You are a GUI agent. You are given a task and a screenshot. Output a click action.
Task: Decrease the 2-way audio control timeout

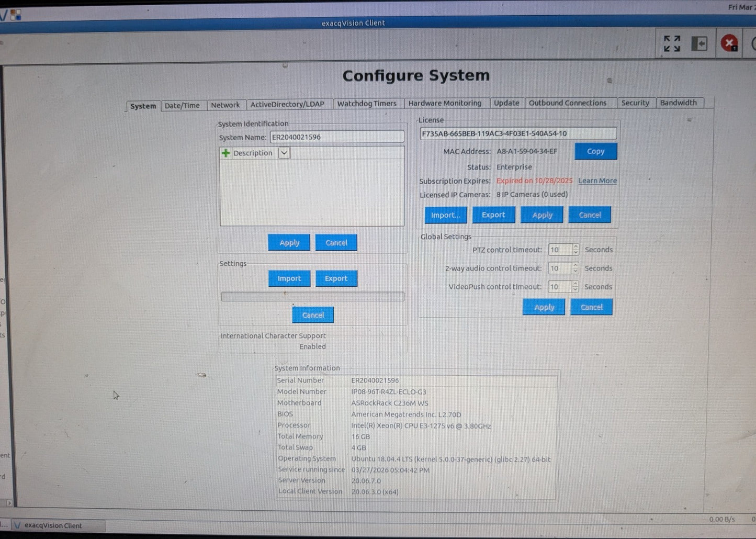[x=576, y=272]
